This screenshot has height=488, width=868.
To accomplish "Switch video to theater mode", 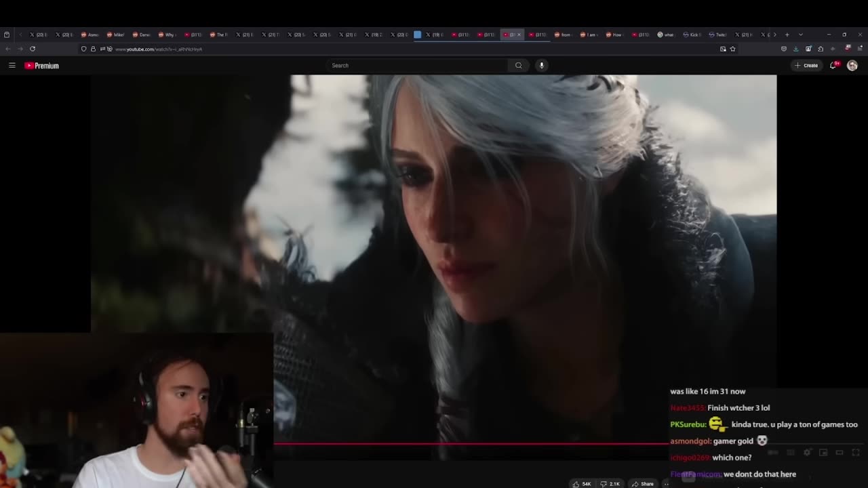I will 840,452.
